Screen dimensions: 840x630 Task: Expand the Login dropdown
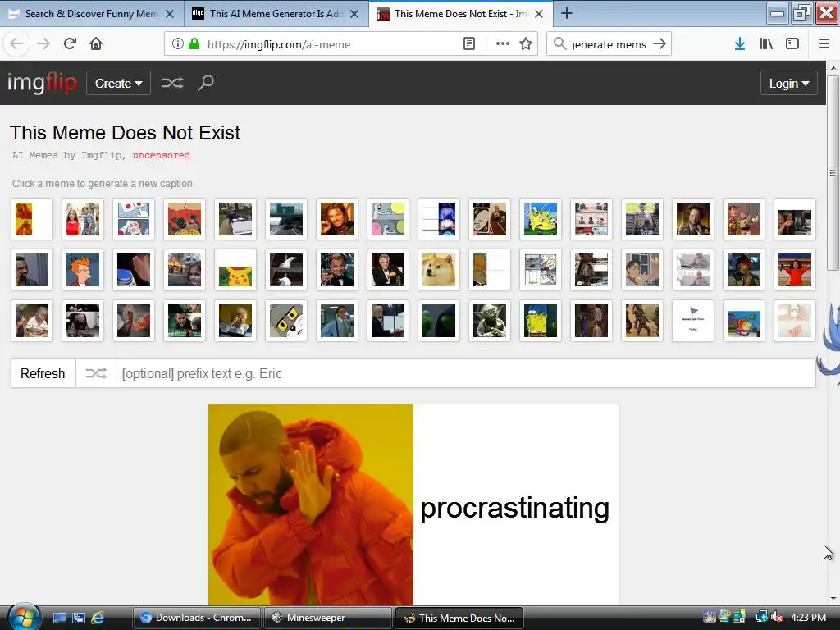click(x=788, y=83)
